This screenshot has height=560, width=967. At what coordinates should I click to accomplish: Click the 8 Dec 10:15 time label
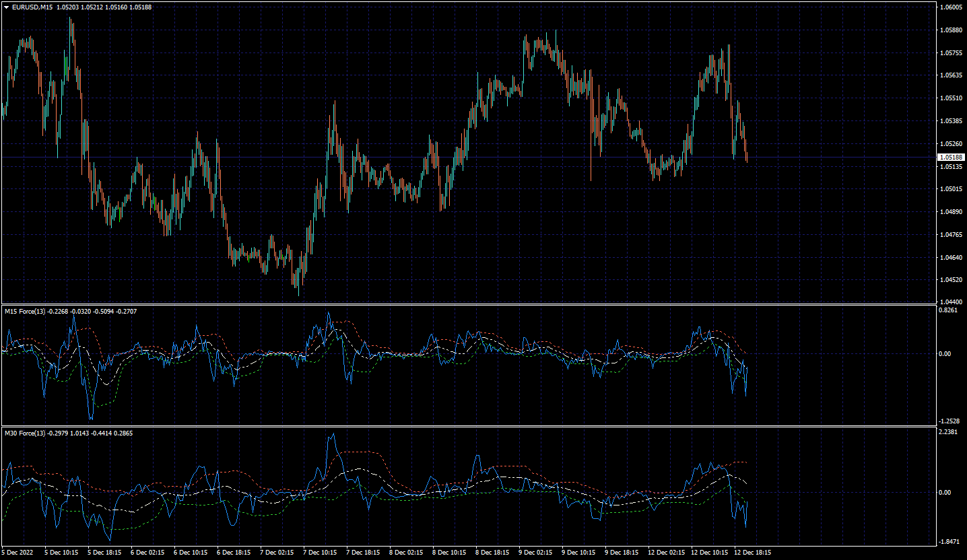[451, 553]
